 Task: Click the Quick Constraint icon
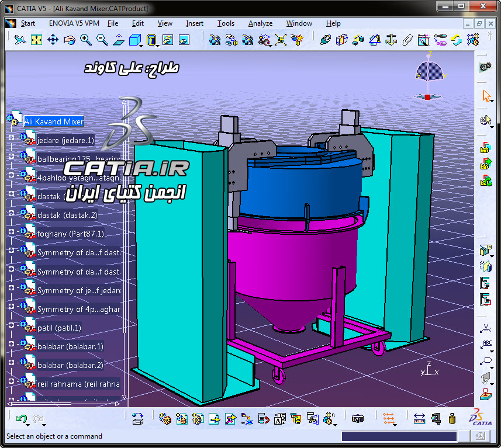pos(423,40)
